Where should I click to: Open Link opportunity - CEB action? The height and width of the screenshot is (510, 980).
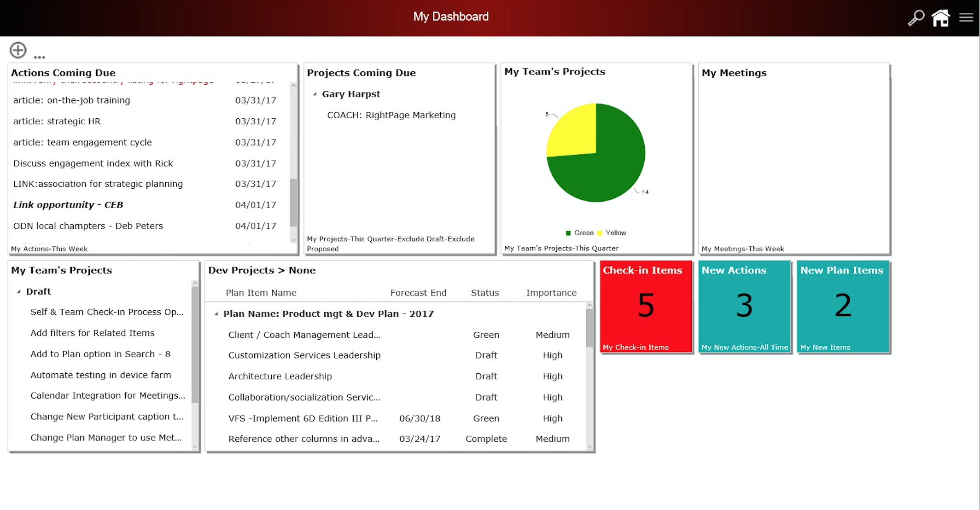(x=68, y=205)
